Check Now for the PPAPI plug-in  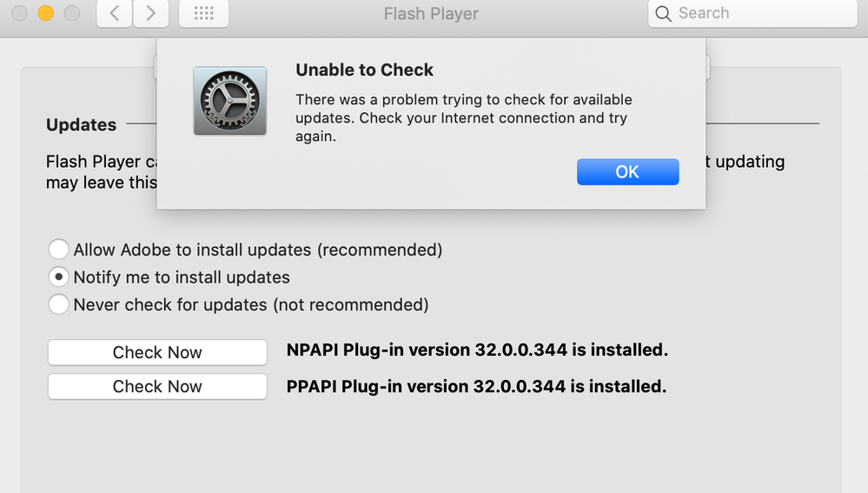coord(157,386)
